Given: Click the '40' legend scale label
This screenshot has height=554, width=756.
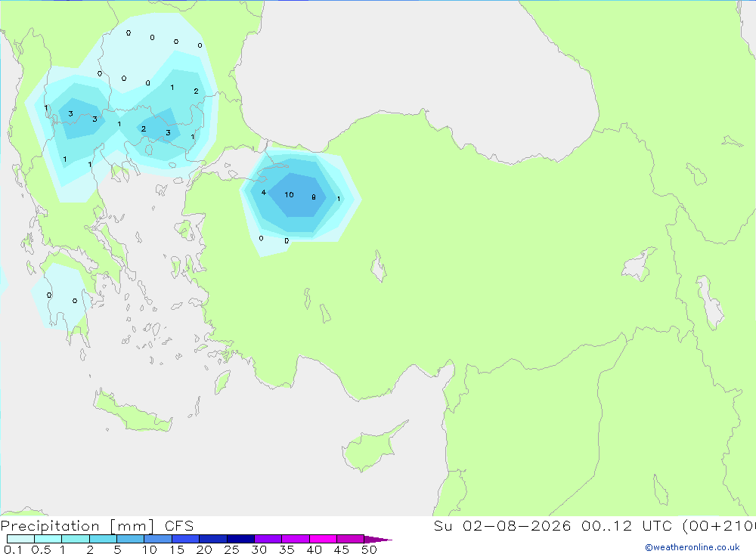Looking at the screenshot, I should pyautogui.click(x=314, y=549).
